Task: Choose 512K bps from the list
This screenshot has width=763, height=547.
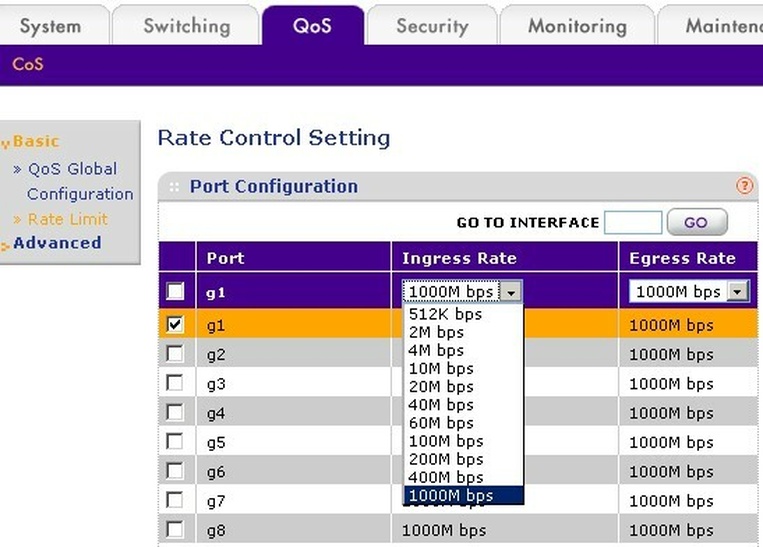Action: point(446,314)
